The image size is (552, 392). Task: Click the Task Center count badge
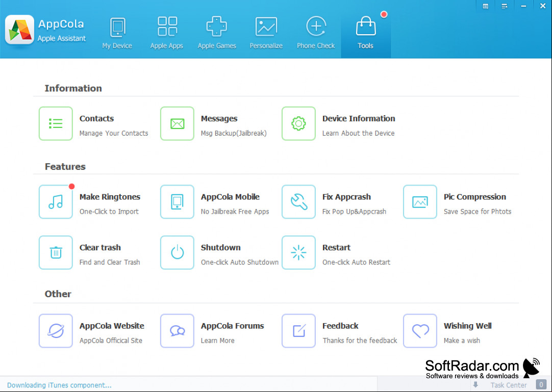coord(541,385)
